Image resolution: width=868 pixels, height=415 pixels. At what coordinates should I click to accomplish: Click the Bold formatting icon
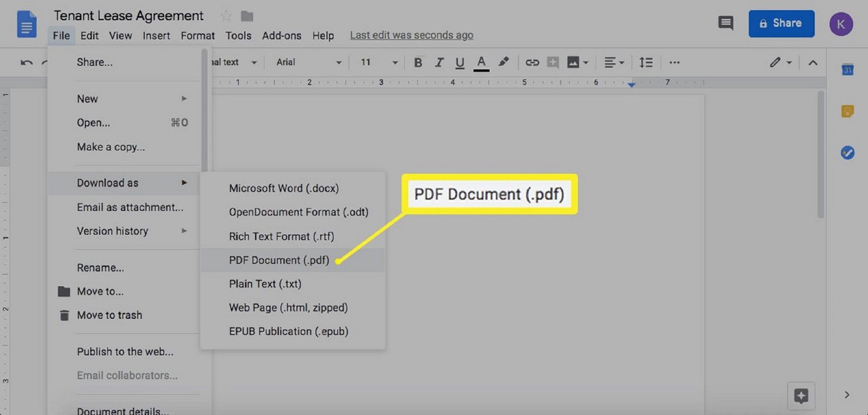[x=418, y=62]
